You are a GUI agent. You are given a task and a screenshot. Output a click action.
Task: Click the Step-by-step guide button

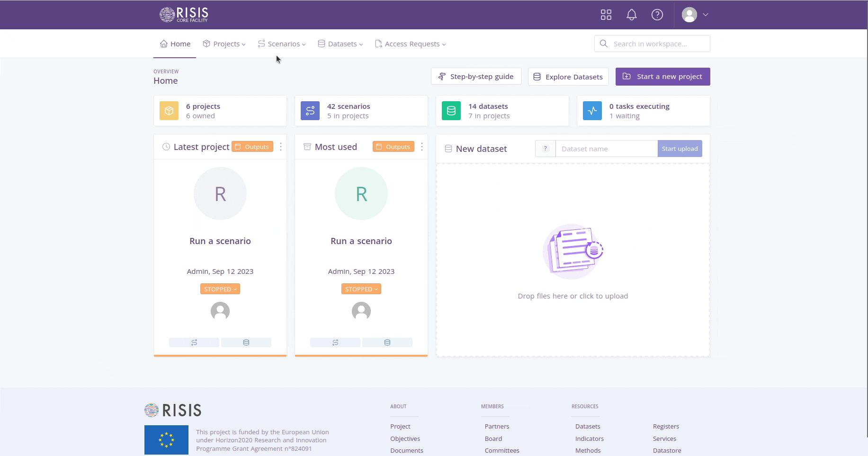(x=476, y=77)
